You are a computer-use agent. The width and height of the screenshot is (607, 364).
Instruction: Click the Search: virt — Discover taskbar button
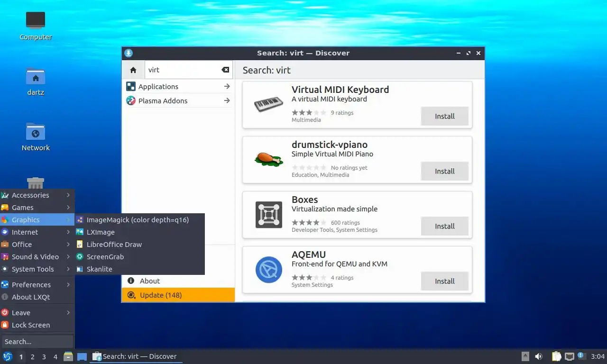tap(136, 356)
